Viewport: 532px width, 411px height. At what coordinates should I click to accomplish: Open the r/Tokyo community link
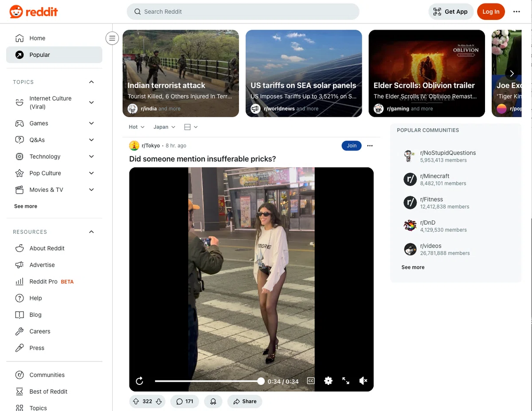[151, 146]
